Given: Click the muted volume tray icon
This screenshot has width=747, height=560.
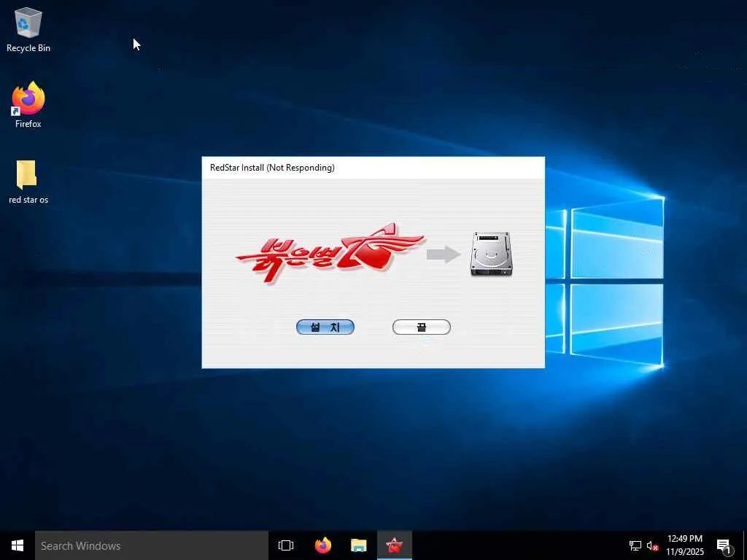Looking at the screenshot, I should (652, 545).
